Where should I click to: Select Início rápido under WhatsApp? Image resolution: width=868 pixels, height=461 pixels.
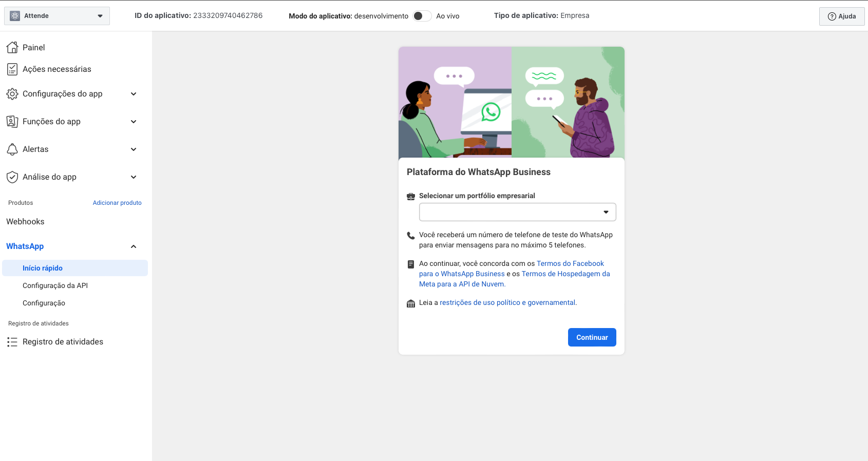pos(75,268)
